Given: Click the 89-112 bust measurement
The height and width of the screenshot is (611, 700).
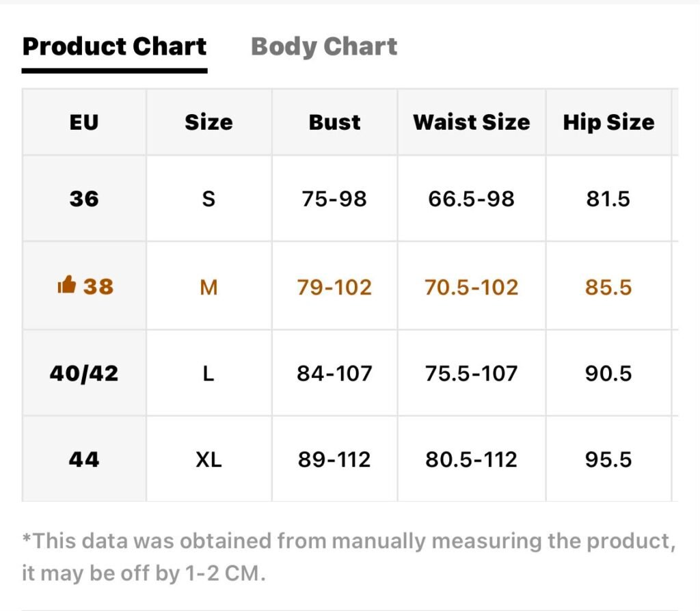Looking at the screenshot, I should point(334,459).
